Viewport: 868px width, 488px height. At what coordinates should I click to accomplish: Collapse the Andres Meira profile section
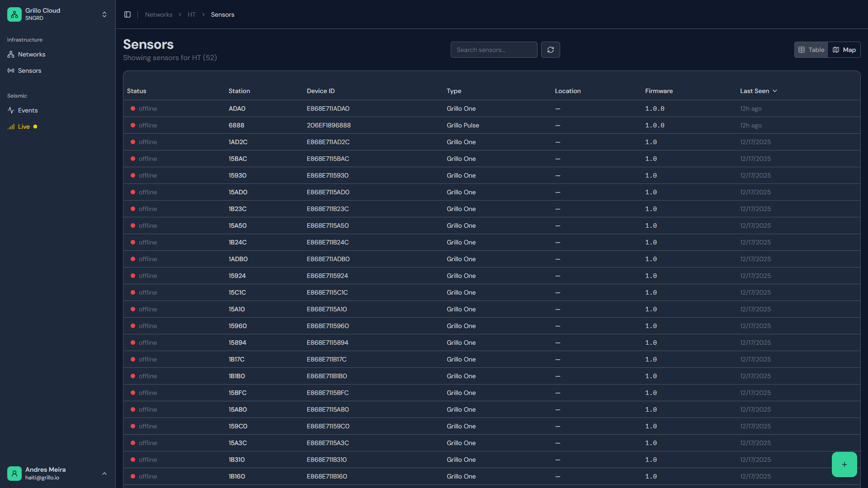pos(104,474)
